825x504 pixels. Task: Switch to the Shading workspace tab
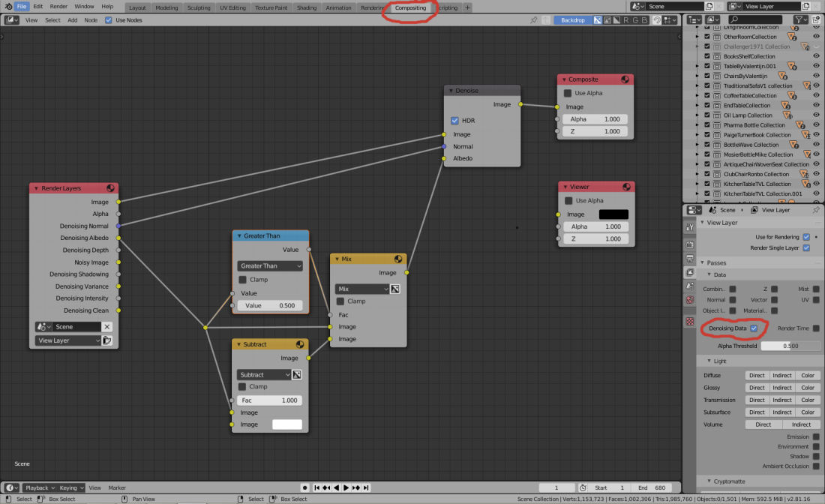point(307,8)
